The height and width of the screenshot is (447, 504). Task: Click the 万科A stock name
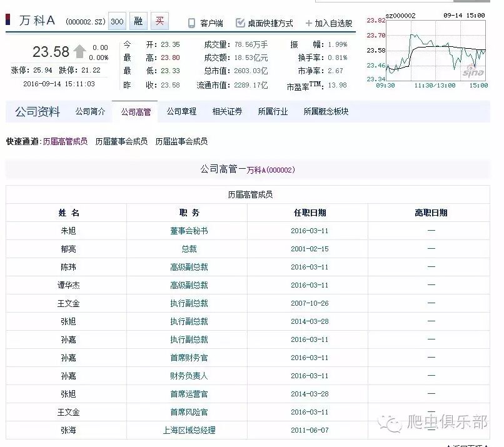(x=37, y=21)
